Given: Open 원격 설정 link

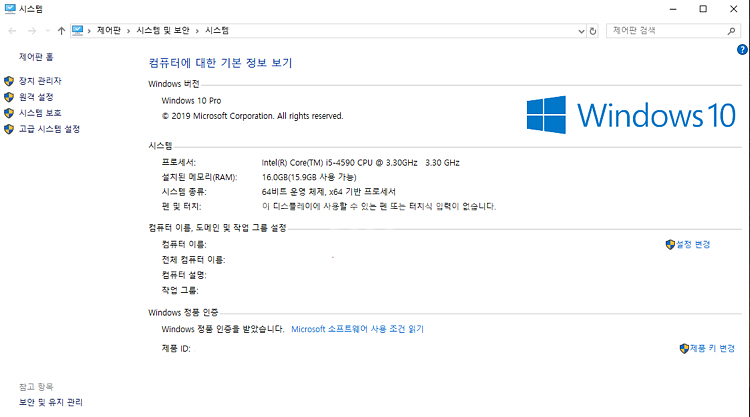Looking at the screenshot, I should pos(36,97).
